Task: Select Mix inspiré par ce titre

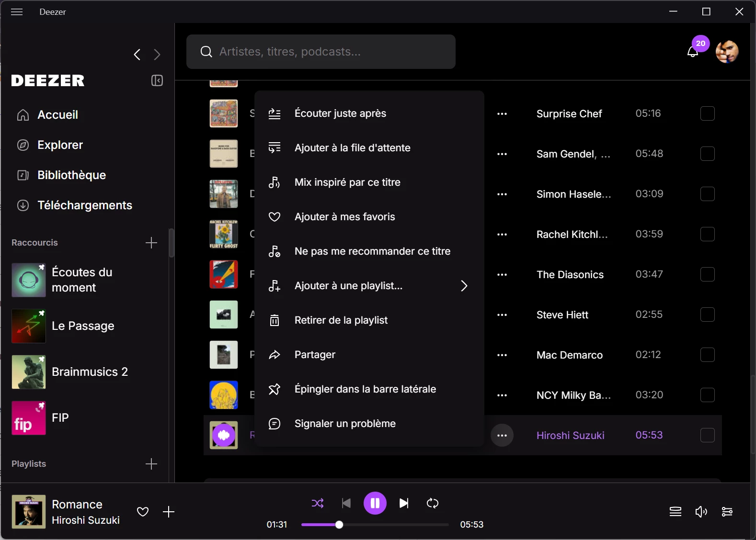Action: (x=369, y=182)
